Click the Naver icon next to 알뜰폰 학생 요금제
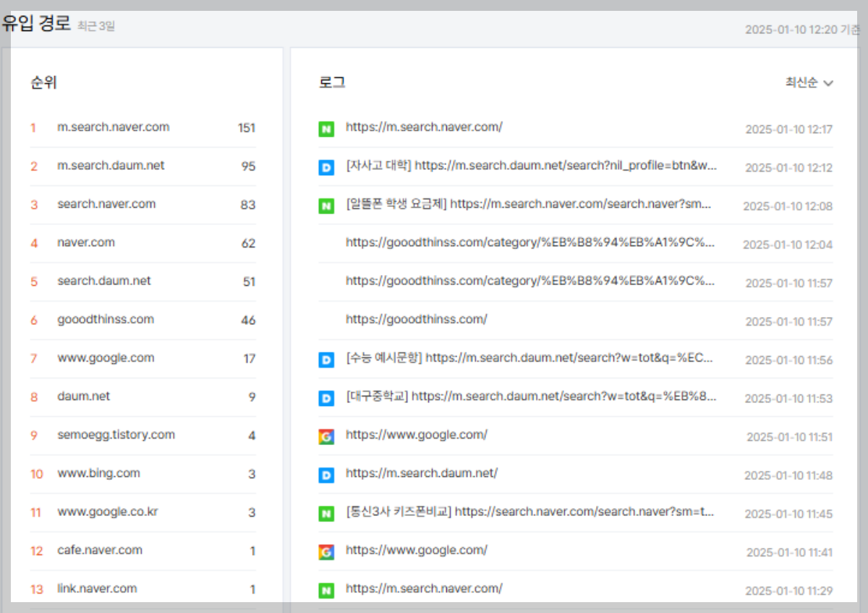This screenshot has height=613, width=868. click(326, 206)
